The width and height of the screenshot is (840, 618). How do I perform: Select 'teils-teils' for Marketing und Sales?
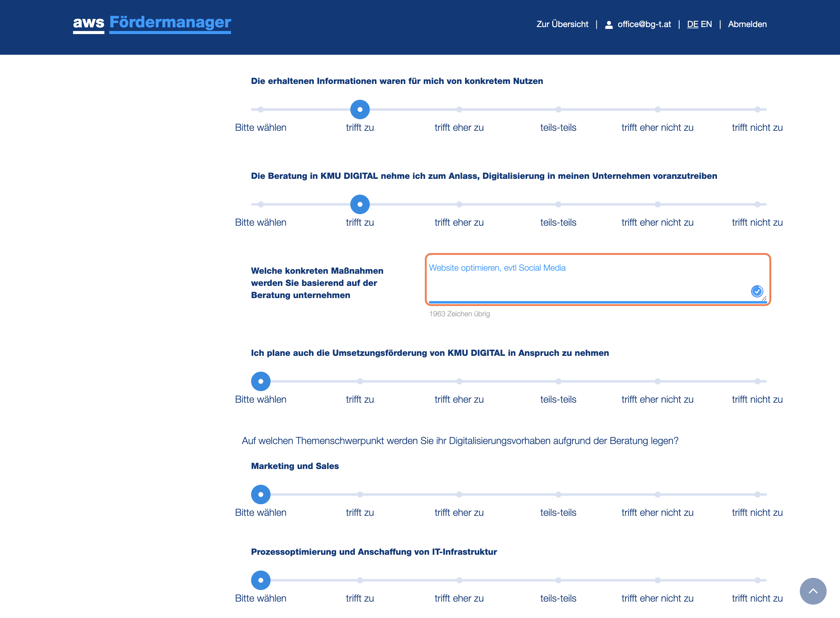tap(558, 495)
